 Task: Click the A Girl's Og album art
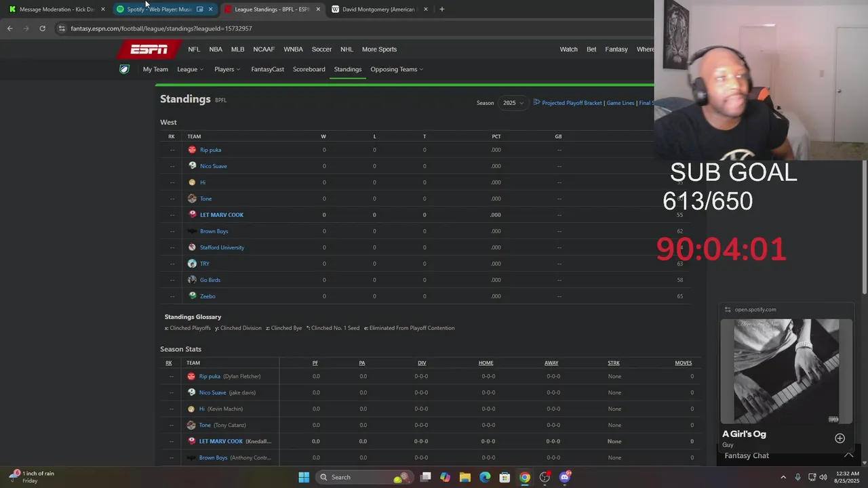[786, 371]
